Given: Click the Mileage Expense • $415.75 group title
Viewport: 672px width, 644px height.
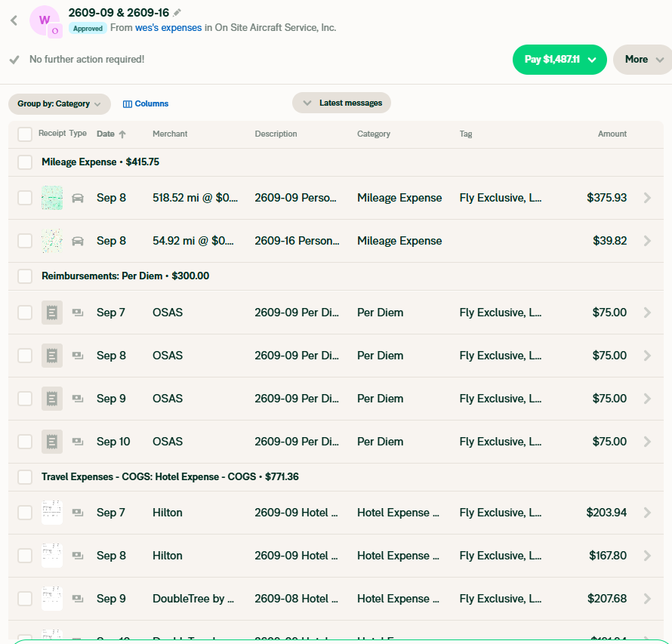Looking at the screenshot, I should click(100, 162).
